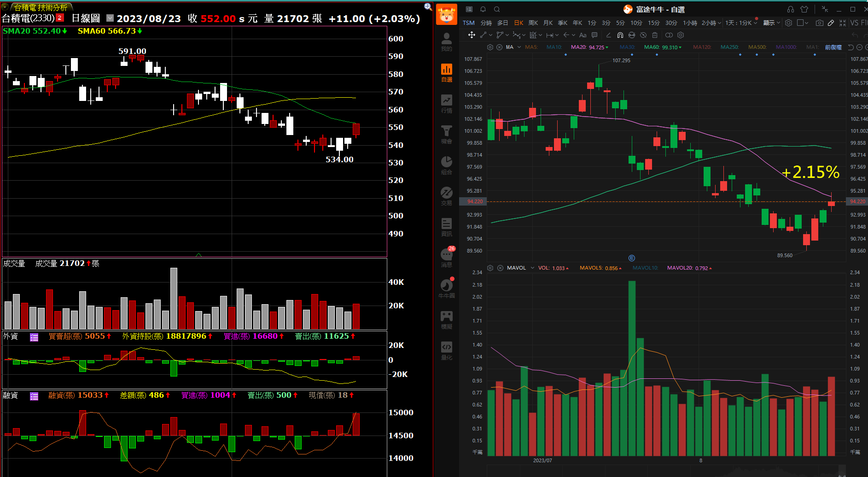868x477 pixels.
Task: Switch to the 月K tab
Action: click(x=548, y=23)
